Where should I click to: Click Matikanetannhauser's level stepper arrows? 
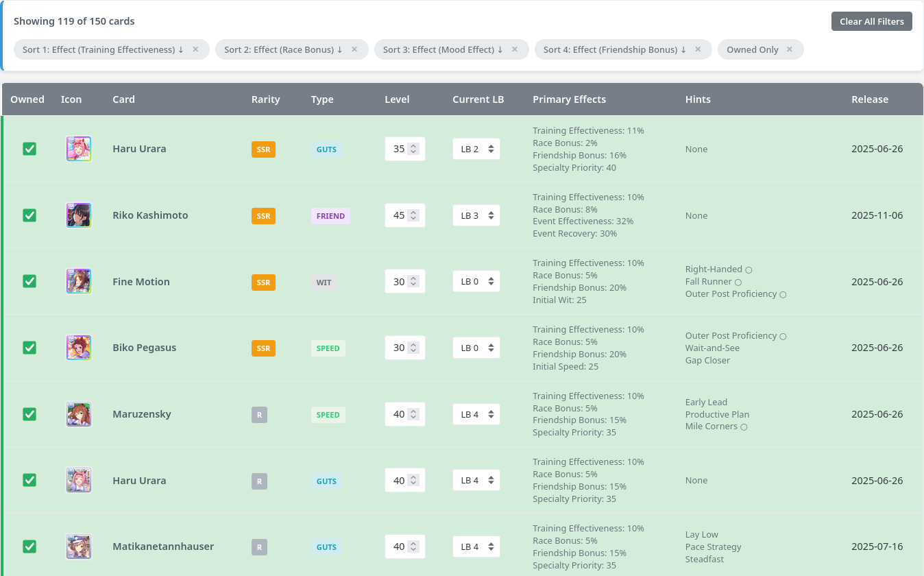pyautogui.click(x=413, y=547)
